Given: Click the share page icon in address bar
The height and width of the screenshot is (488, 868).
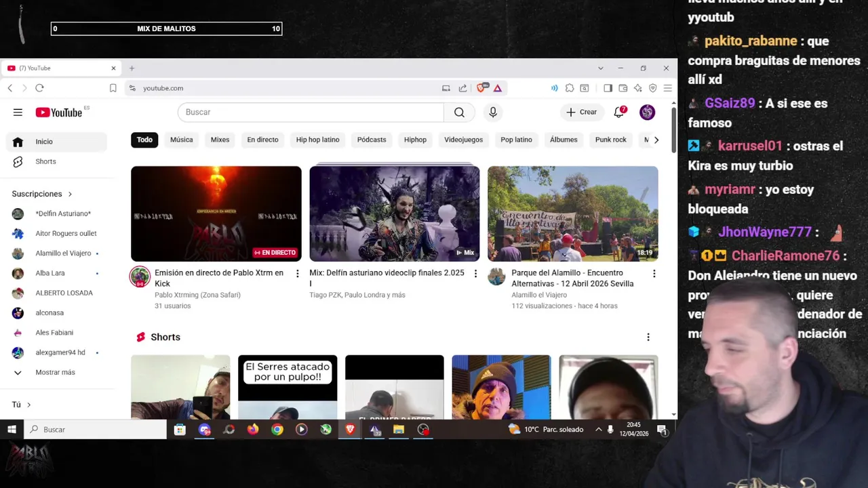Looking at the screenshot, I should click(462, 88).
